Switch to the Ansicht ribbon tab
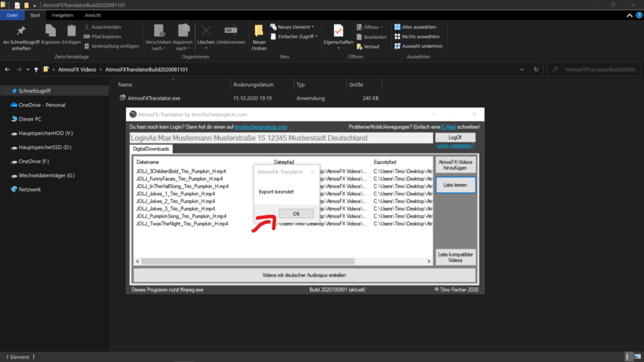 (93, 15)
